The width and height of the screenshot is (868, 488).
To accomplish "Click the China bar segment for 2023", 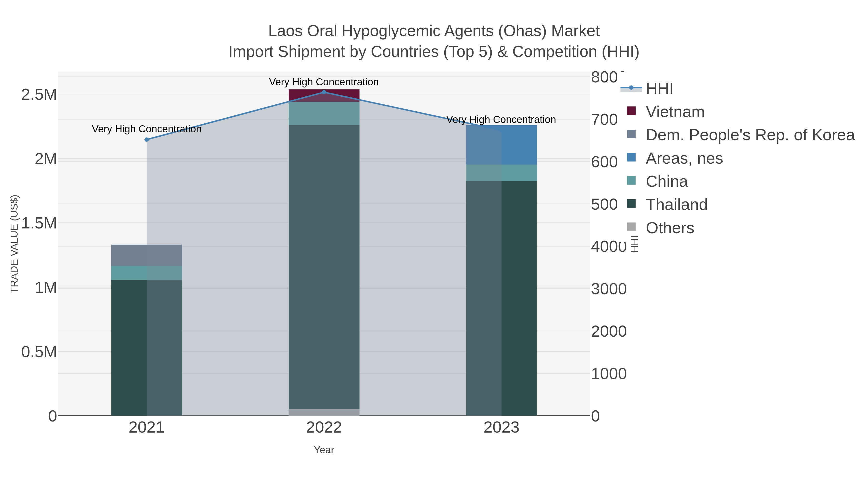I will click(502, 173).
